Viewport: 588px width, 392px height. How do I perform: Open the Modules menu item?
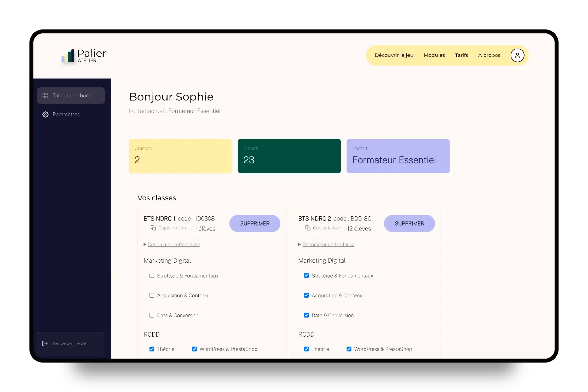[x=434, y=55]
